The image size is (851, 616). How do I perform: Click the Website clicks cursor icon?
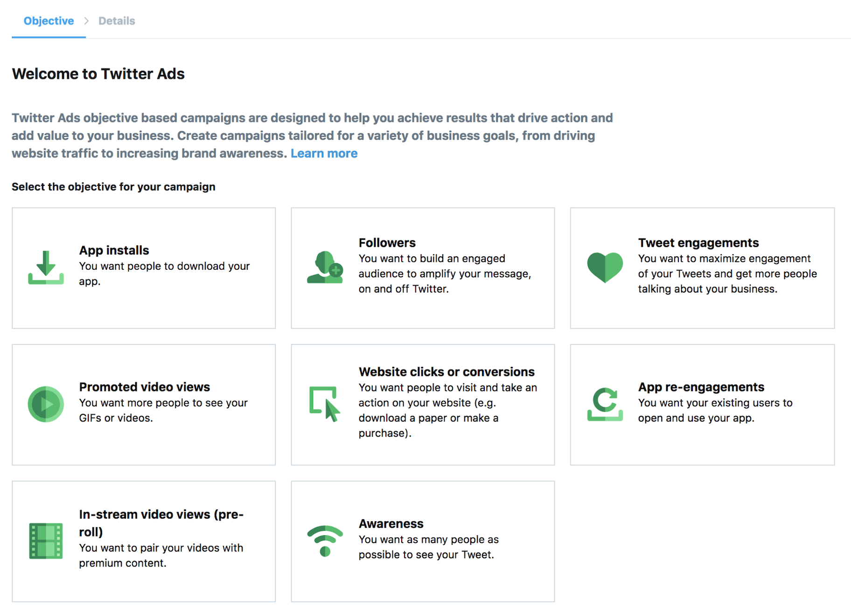pyautogui.click(x=325, y=404)
